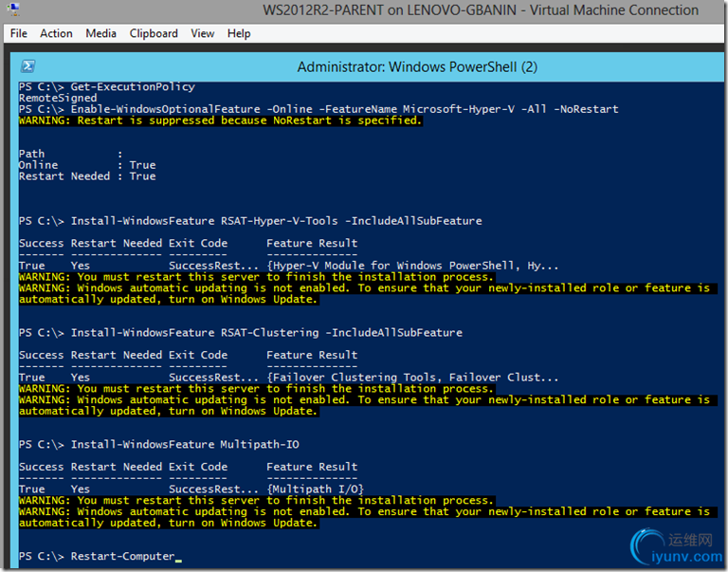Viewport: 728px width, 572px height.
Task: Click the PowerShell window system icon
Action: click(27, 66)
